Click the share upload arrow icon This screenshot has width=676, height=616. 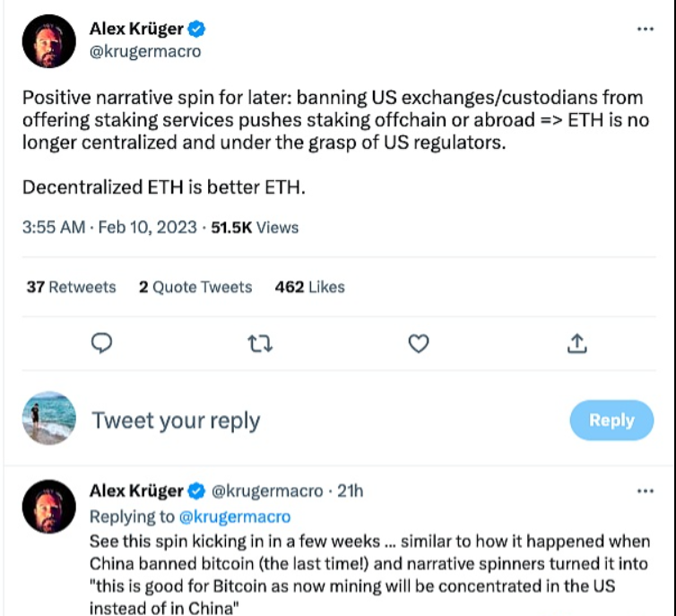tap(577, 343)
